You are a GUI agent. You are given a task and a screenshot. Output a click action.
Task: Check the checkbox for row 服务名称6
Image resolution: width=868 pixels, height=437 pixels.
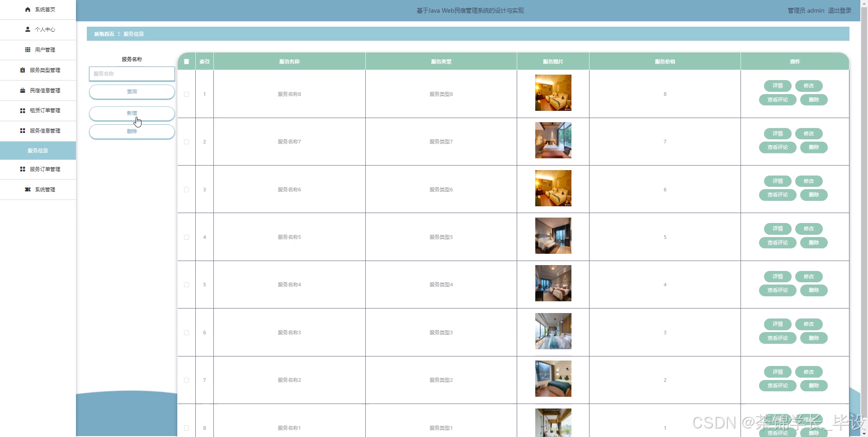186,190
